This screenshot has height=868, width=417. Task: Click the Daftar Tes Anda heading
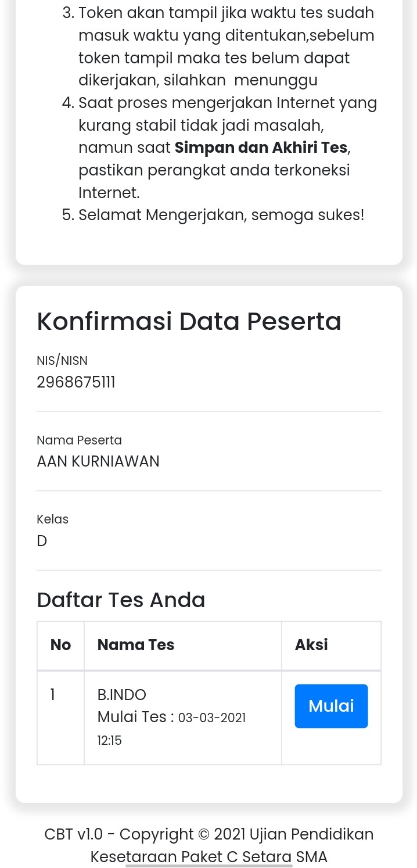[x=121, y=600]
